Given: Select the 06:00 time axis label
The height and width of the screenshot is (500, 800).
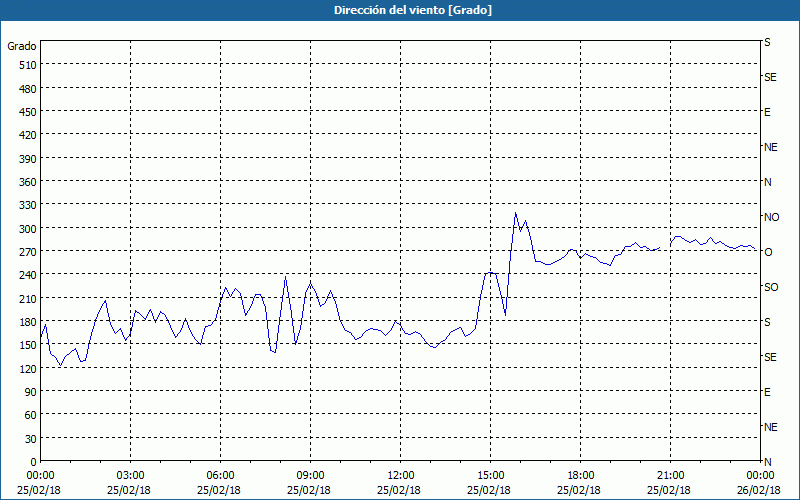Looking at the screenshot, I should click(x=220, y=476).
